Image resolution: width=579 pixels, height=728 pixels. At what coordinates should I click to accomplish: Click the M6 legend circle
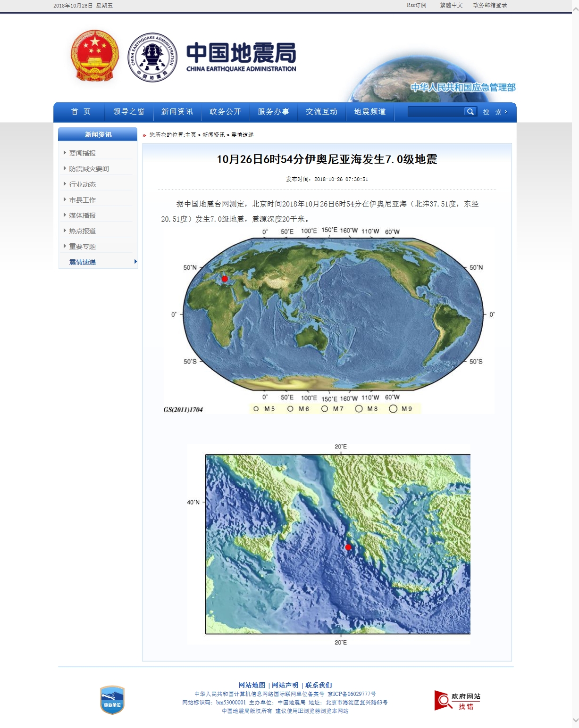pyautogui.click(x=290, y=409)
